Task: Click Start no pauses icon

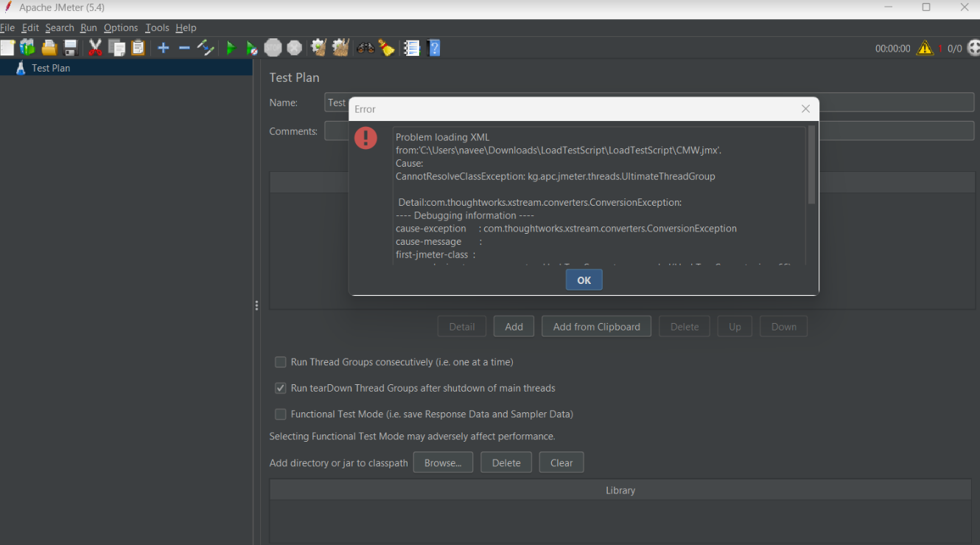Action: click(x=252, y=48)
